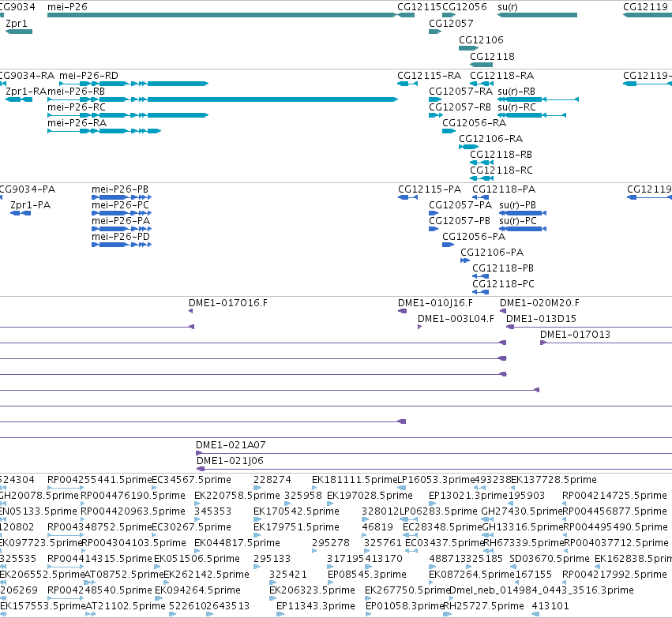Select the DME1-017O13 clone label

tap(575, 335)
